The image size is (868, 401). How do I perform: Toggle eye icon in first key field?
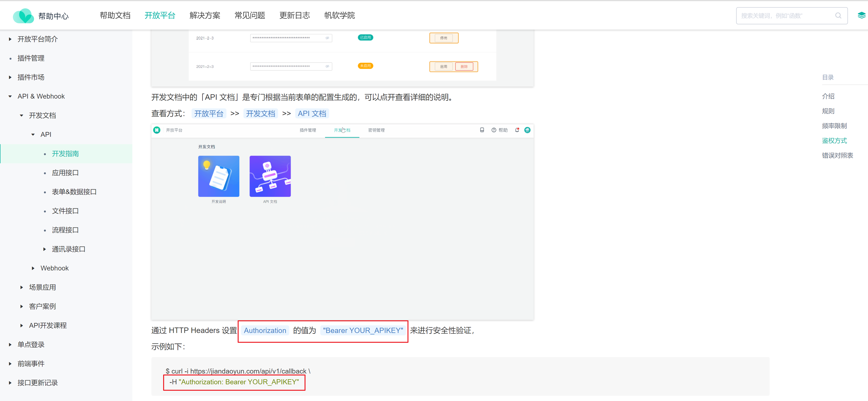coord(327,38)
